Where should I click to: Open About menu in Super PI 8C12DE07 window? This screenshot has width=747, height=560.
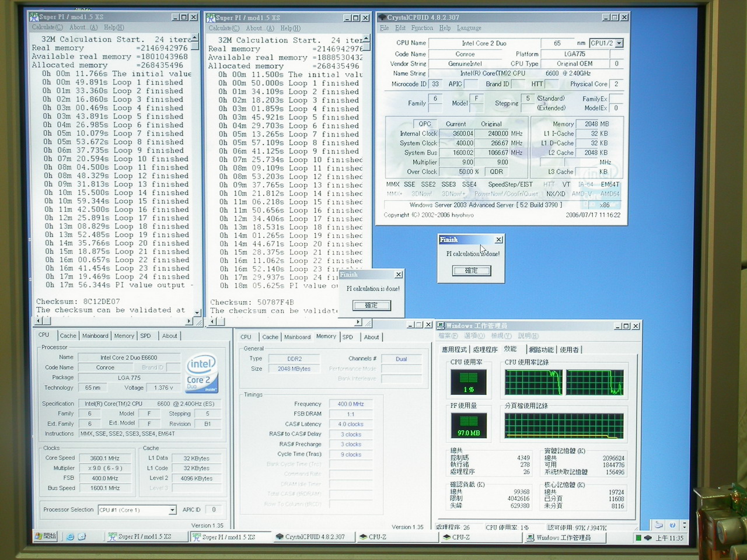tap(83, 27)
